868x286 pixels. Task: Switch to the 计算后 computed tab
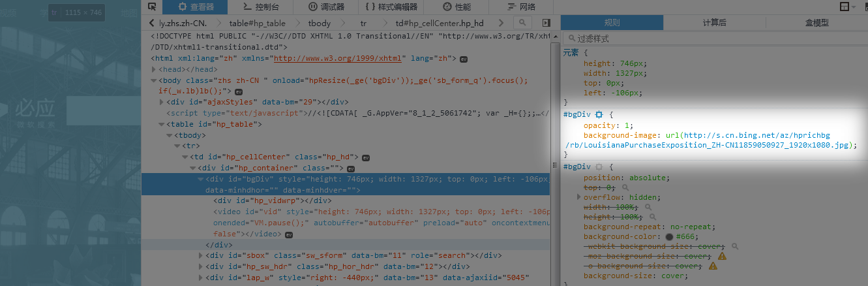[714, 23]
